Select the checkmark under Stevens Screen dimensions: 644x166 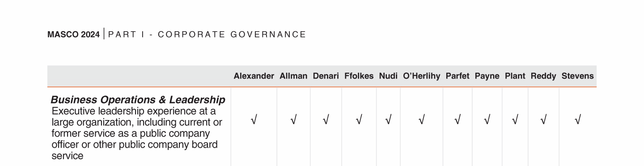(x=577, y=120)
